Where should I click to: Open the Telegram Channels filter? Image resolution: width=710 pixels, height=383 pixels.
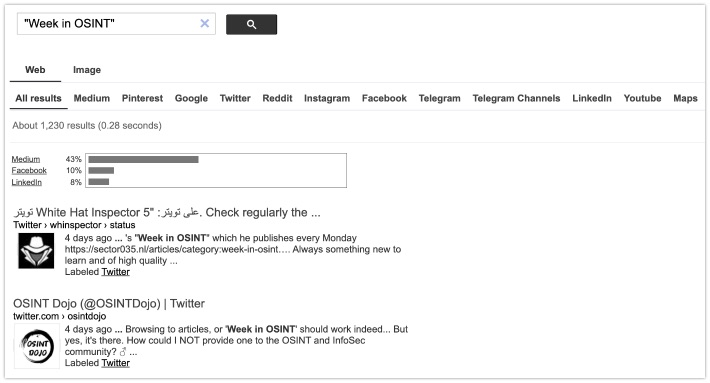(x=516, y=98)
